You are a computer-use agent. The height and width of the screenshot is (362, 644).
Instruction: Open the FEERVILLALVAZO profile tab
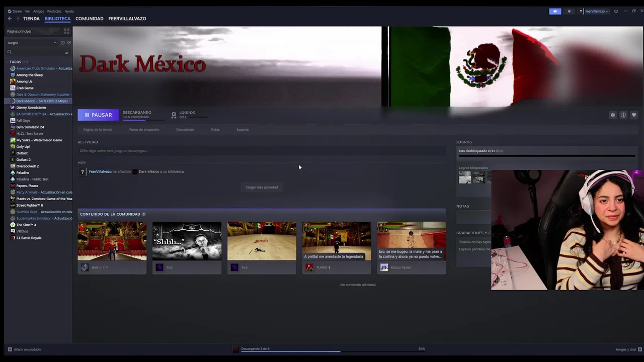pos(127,19)
